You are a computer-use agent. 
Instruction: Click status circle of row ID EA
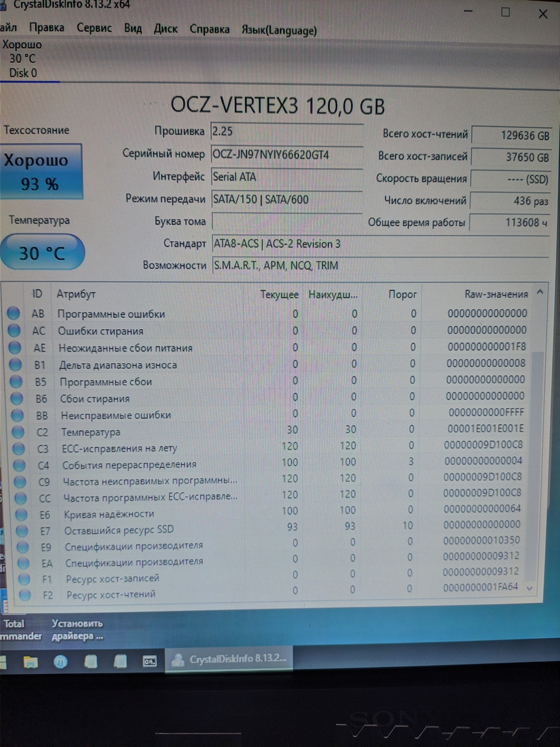(23, 563)
